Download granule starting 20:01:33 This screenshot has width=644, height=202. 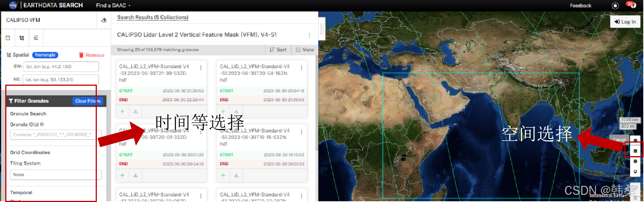[135, 175]
